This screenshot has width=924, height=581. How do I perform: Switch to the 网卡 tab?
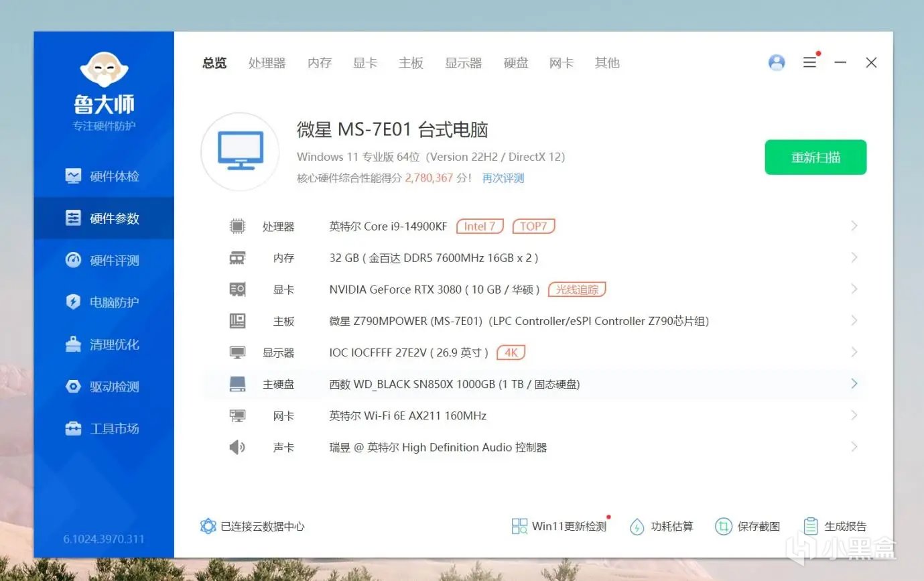pyautogui.click(x=562, y=63)
